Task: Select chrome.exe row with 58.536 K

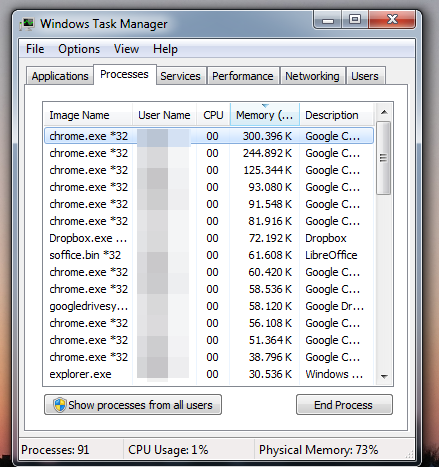Action: coord(209,289)
